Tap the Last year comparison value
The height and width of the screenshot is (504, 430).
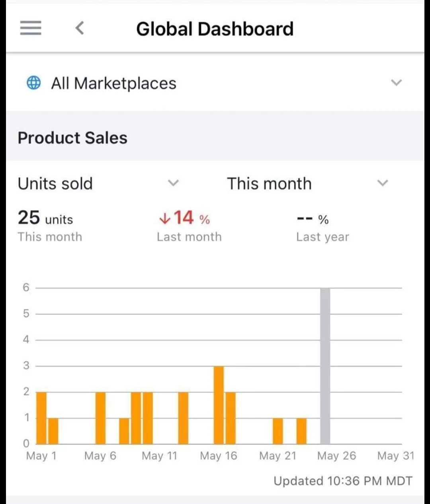click(313, 219)
